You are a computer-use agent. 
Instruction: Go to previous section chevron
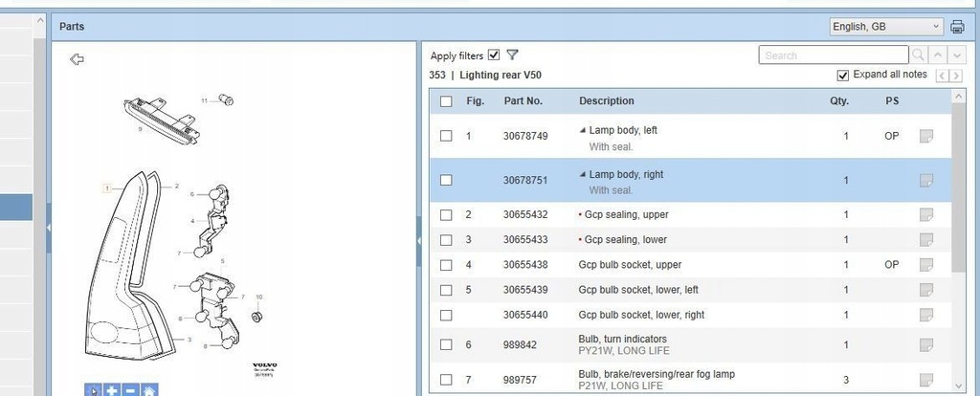(942, 76)
